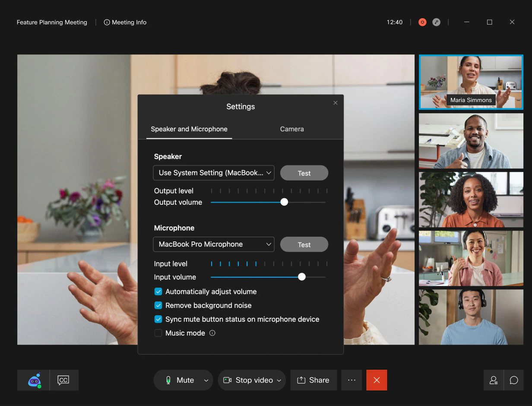Enable the Music mode checkbox

click(158, 333)
